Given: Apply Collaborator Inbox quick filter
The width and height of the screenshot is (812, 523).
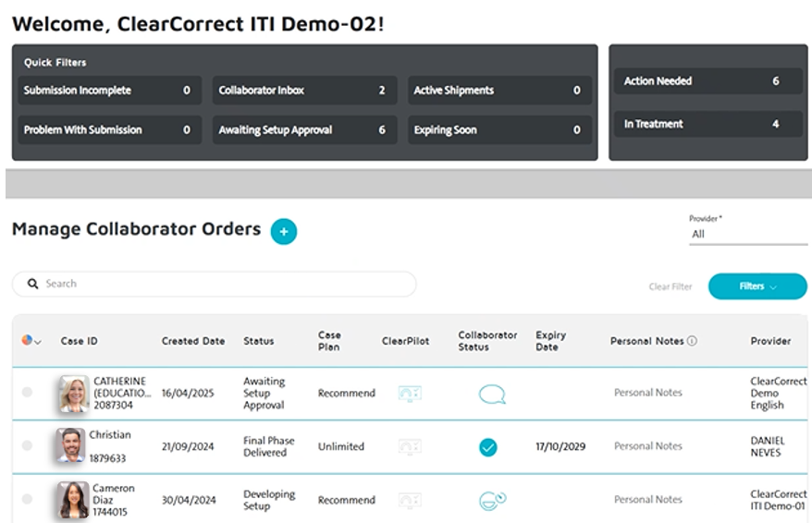Looking at the screenshot, I should (x=304, y=91).
